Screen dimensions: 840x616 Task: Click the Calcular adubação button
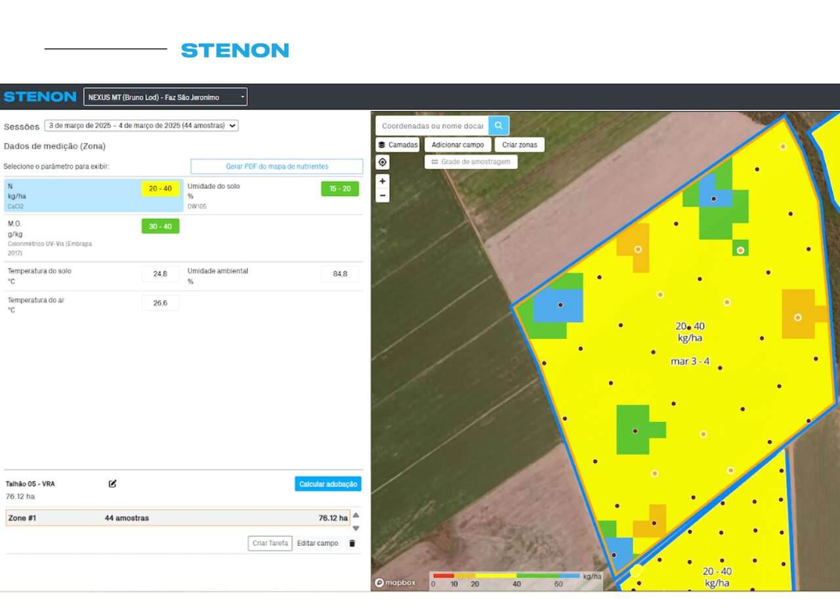tap(327, 484)
